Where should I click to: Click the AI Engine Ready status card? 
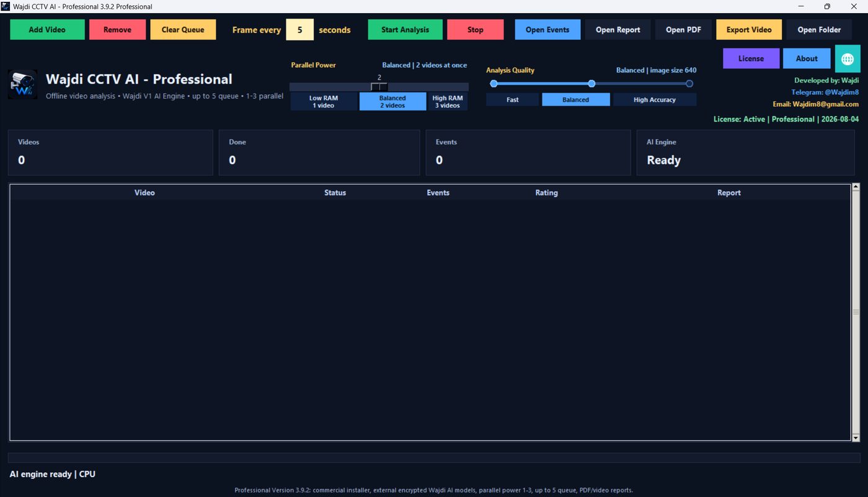(745, 153)
